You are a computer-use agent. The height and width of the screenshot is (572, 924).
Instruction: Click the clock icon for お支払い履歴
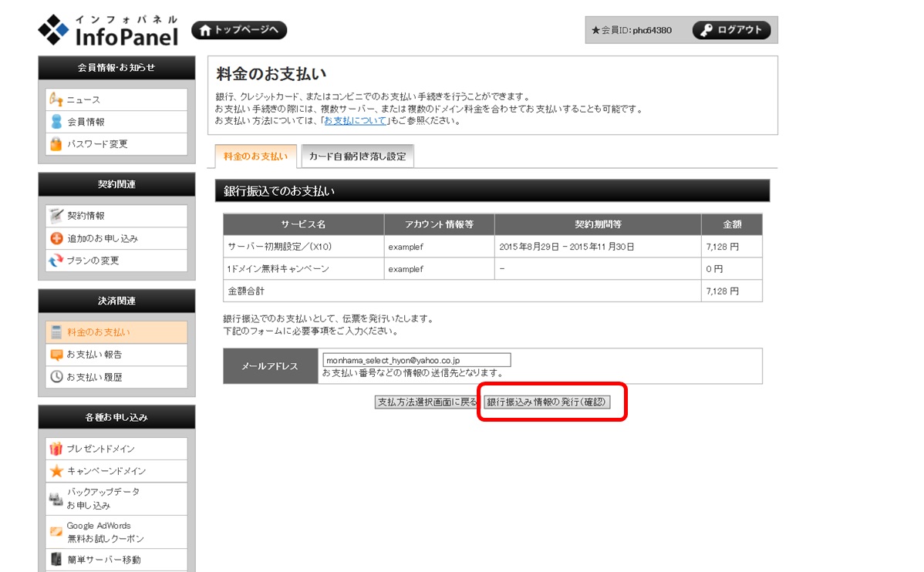[56, 377]
